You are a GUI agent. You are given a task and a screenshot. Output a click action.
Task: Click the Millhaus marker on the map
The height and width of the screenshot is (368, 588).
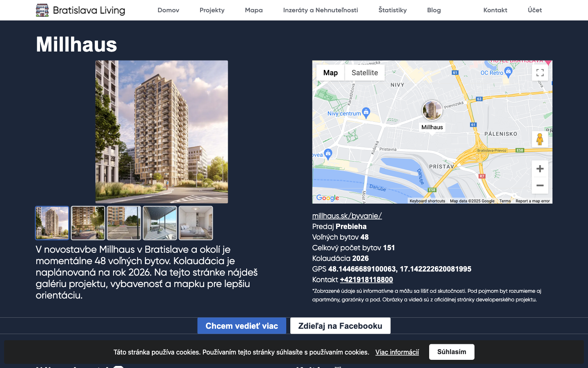coord(432,110)
